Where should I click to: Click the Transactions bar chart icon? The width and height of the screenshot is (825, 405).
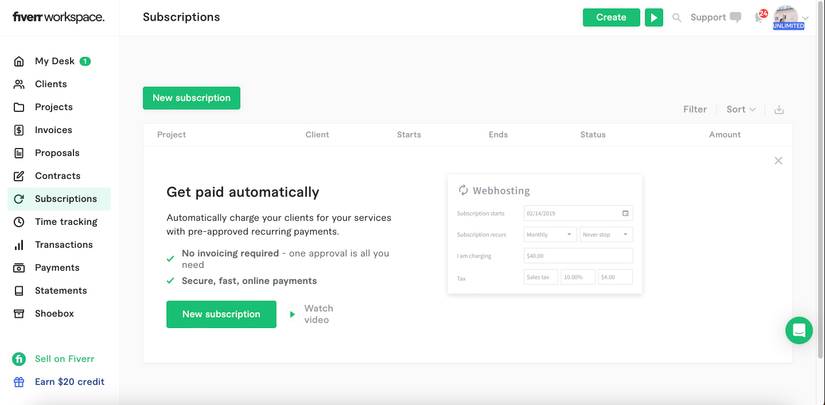[x=19, y=245]
